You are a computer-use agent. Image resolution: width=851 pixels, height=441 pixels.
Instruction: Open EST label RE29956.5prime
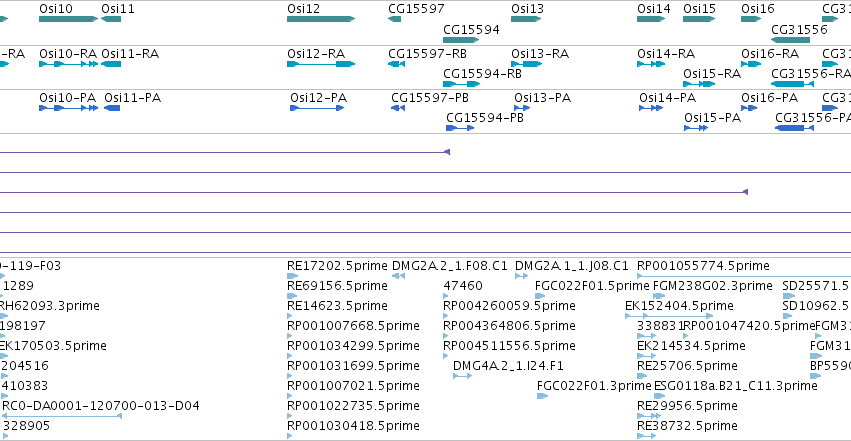point(687,406)
